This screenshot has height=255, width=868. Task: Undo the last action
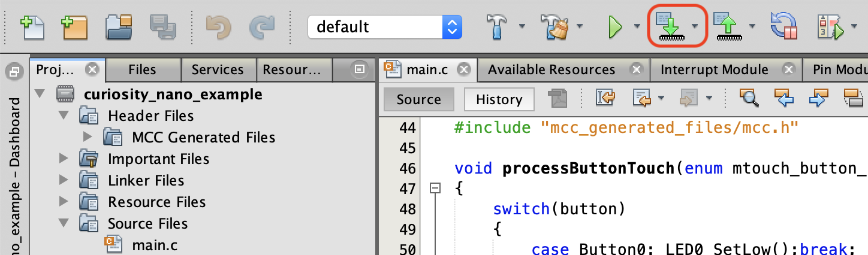click(218, 27)
